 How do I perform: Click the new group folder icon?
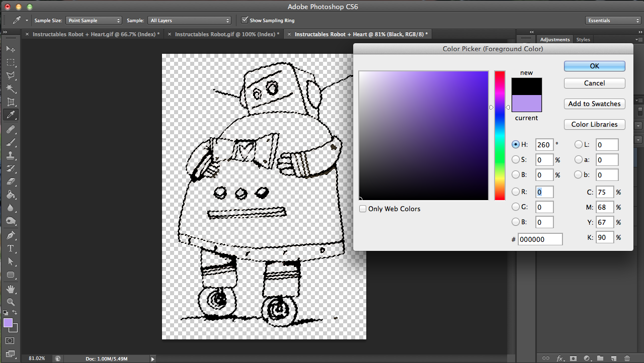[x=600, y=358]
